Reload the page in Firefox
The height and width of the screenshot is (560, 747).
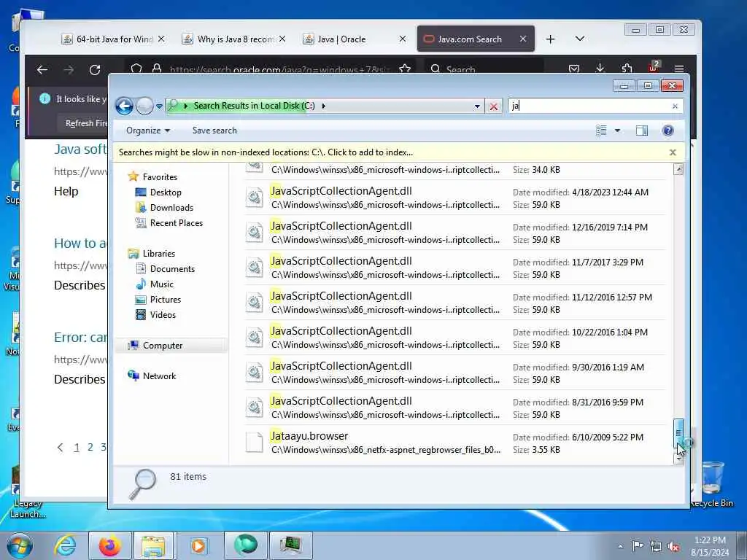pos(95,70)
